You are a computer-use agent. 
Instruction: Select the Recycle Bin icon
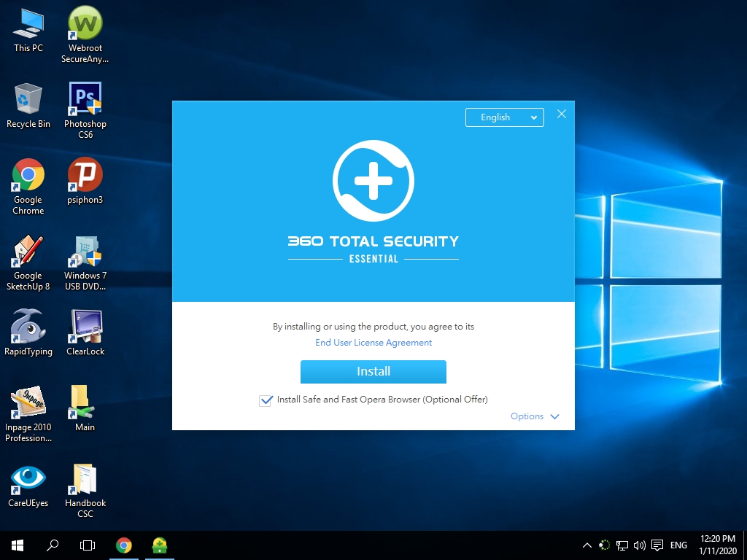tap(28, 106)
